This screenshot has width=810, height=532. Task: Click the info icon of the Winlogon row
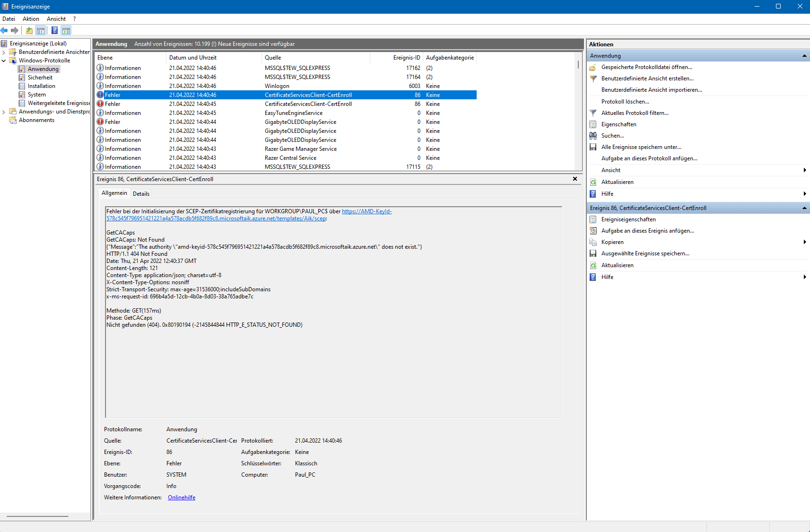click(100, 86)
